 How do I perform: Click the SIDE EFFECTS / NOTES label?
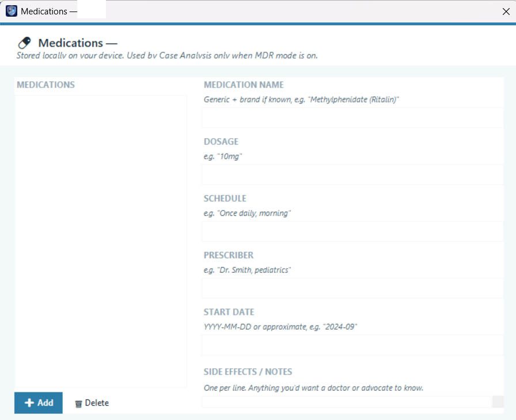click(x=248, y=372)
